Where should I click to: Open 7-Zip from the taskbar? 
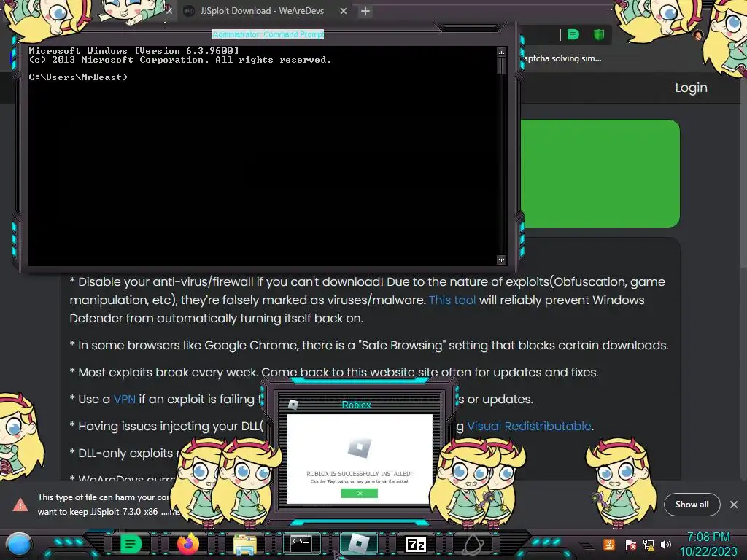point(415,544)
